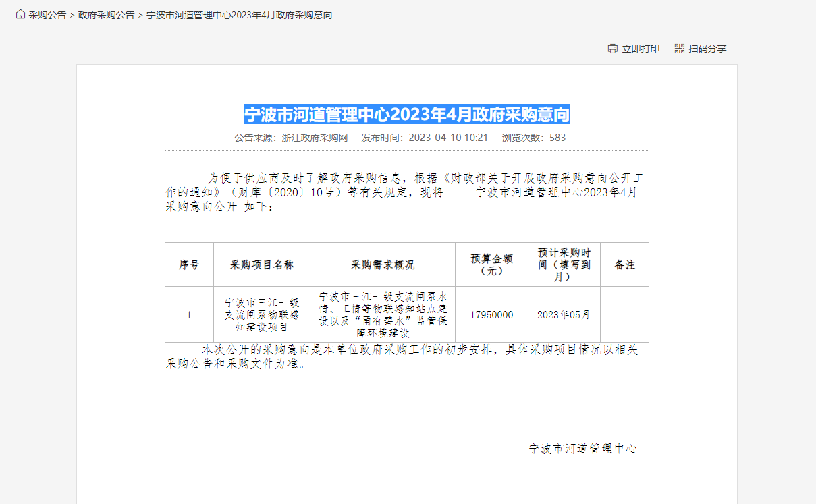The image size is (816, 504).
Task: Click the signature 宁波市河道管理中心 at bottom
Action: click(x=583, y=448)
